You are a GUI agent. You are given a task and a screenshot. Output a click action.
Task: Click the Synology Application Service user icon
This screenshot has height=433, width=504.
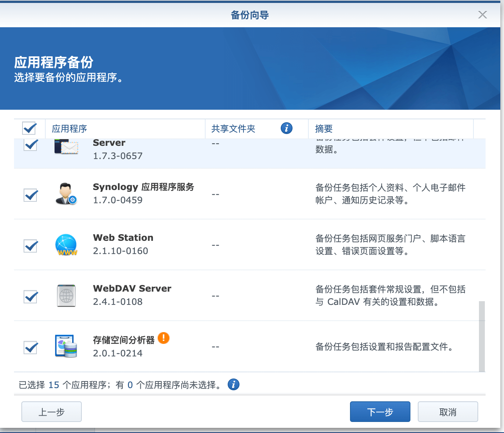[66, 194]
